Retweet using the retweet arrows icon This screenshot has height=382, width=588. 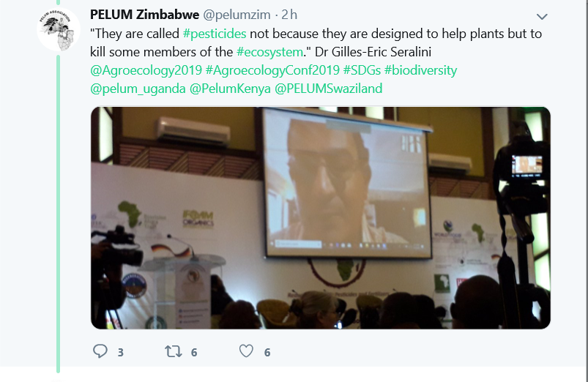[x=174, y=351]
